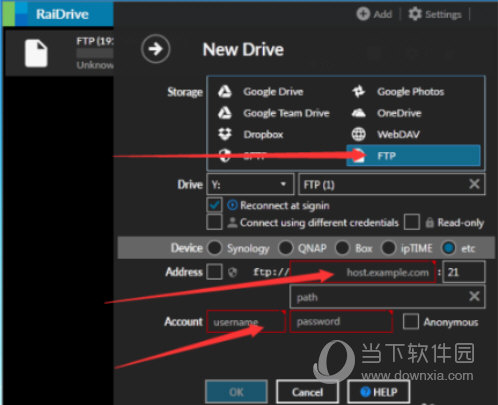Select Google Drive storage icon
This screenshot has height=405, width=498.
[225, 91]
